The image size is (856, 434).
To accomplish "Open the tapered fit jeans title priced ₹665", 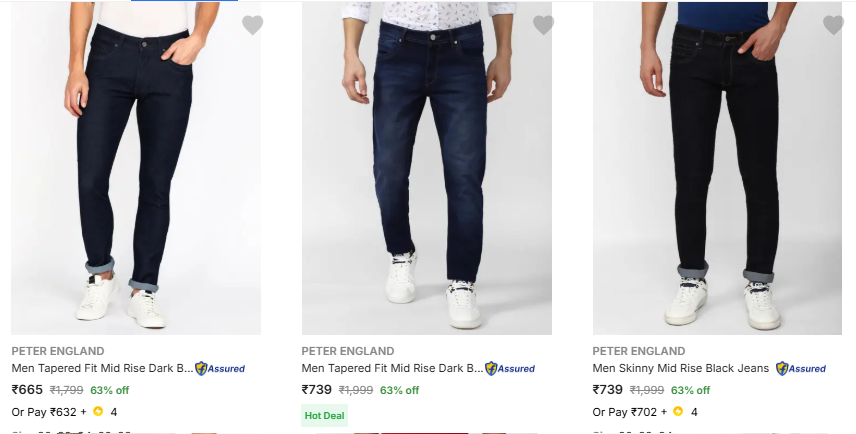I will [x=102, y=369].
